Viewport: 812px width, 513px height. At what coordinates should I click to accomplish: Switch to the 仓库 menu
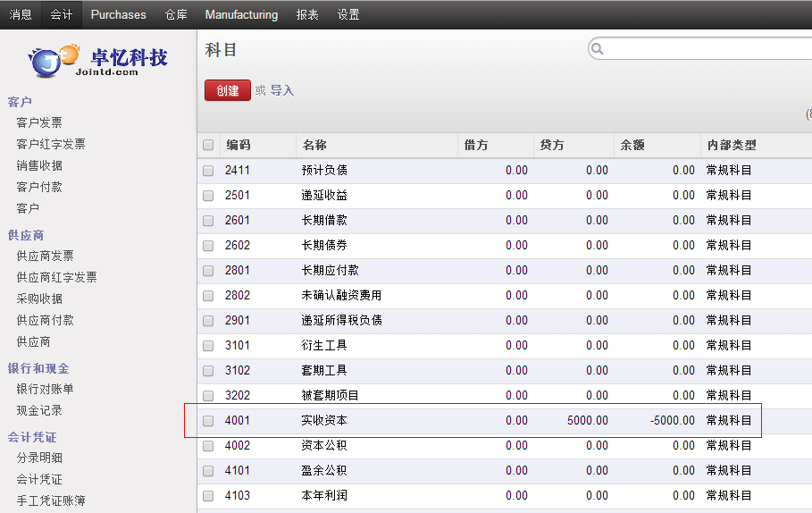(x=176, y=14)
